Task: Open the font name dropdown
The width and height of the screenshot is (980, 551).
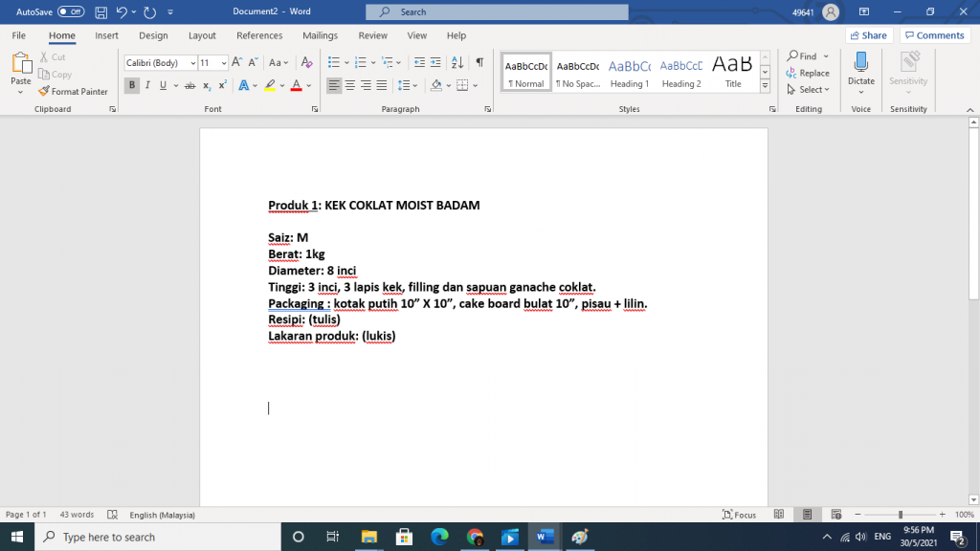Action: pyautogui.click(x=192, y=63)
